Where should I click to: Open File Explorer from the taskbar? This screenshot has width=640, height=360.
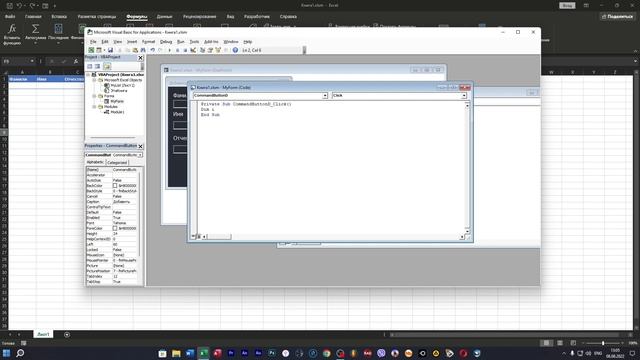click(176, 353)
